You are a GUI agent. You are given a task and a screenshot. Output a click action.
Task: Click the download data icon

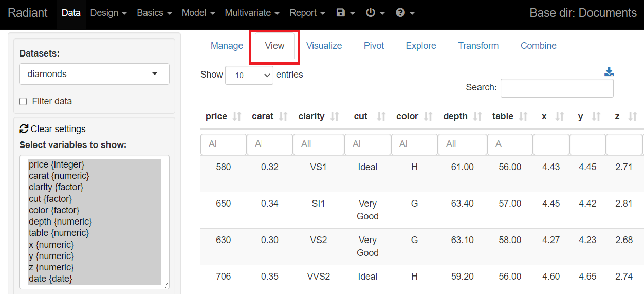point(609,72)
